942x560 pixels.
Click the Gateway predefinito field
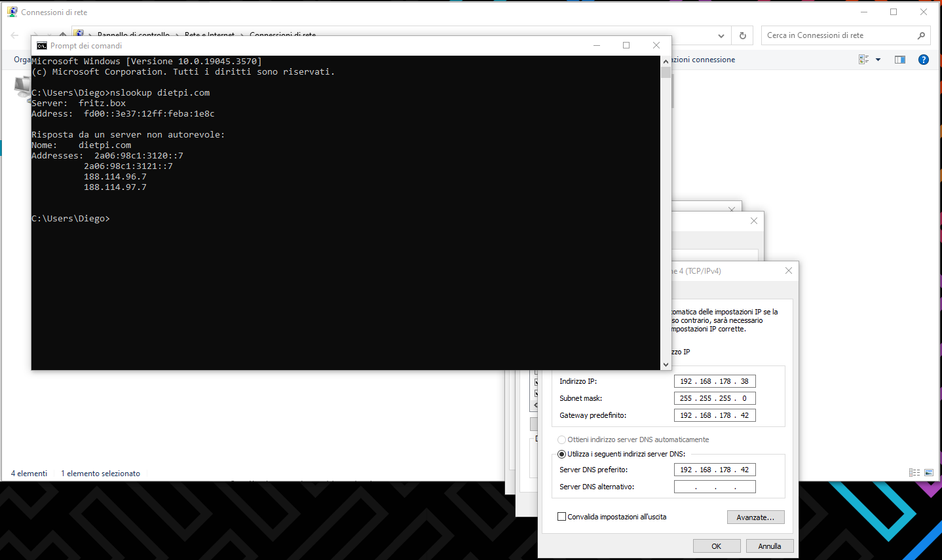(715, 415)
